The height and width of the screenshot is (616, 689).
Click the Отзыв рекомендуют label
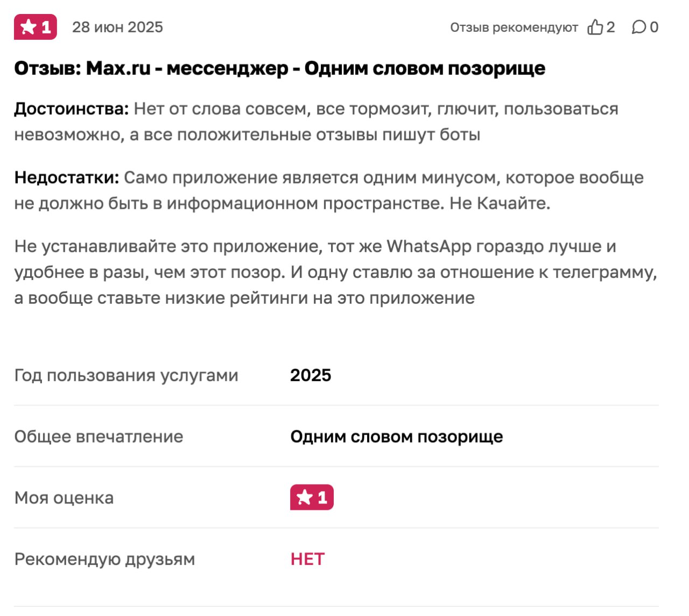click(514, 27)
